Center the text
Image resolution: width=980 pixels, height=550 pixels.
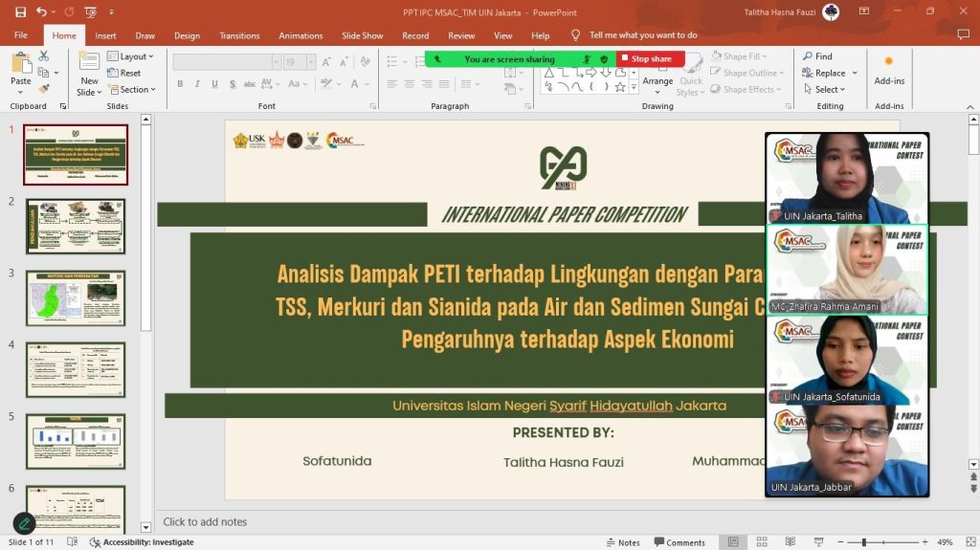pos(410,84)
